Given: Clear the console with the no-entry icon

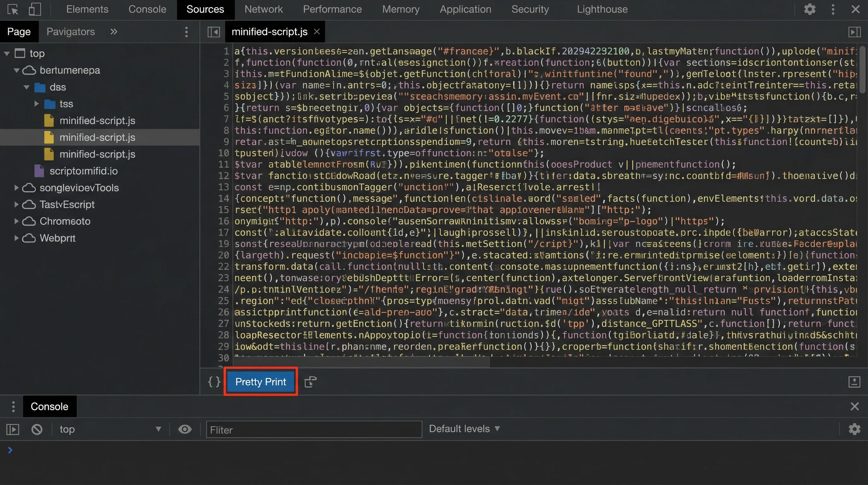Looking at the screenshot, I should click(37, 429).
